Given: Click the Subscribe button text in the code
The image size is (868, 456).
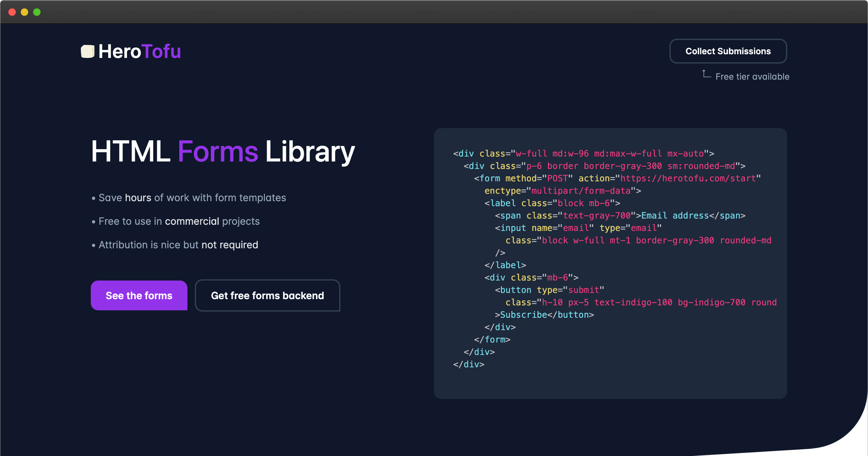Looking at the screenshot, I should tap(524, 314).
